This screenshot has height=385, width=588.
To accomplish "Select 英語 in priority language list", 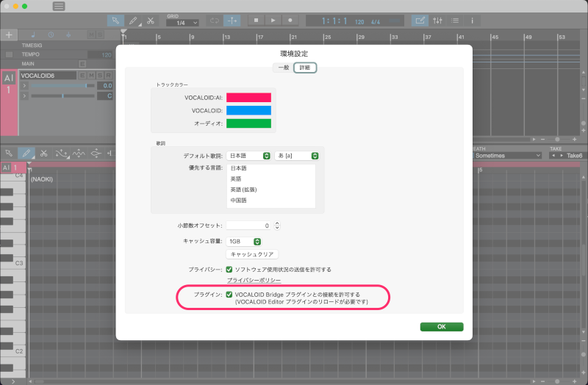I will click(x=270, y=179).
